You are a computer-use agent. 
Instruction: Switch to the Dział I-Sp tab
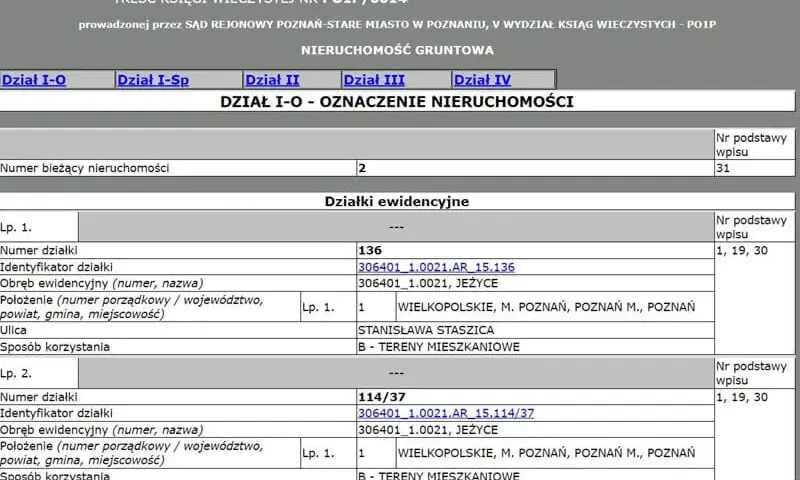point(153,80)
